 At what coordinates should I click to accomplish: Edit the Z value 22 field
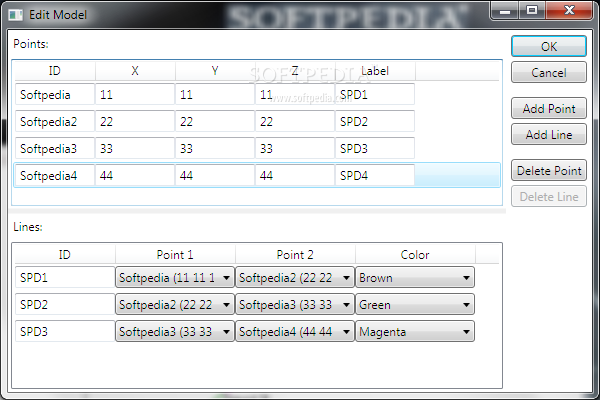click(x=295, y=121)
